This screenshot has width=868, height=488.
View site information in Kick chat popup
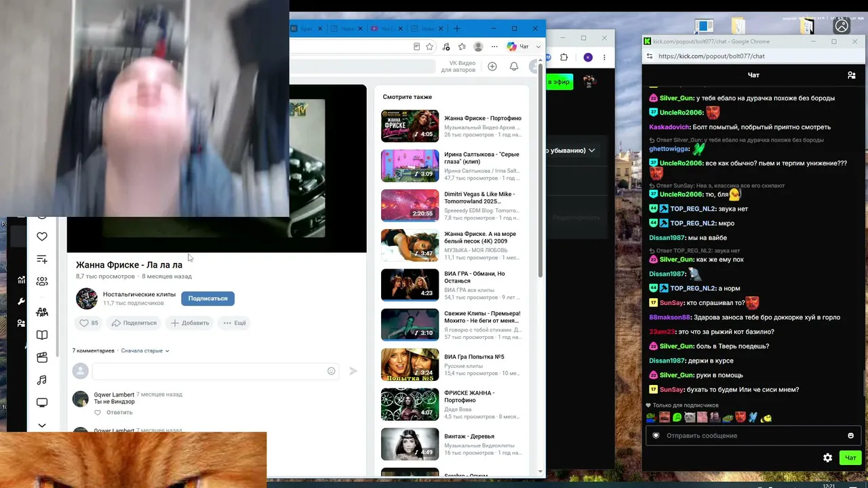[648, 56]
